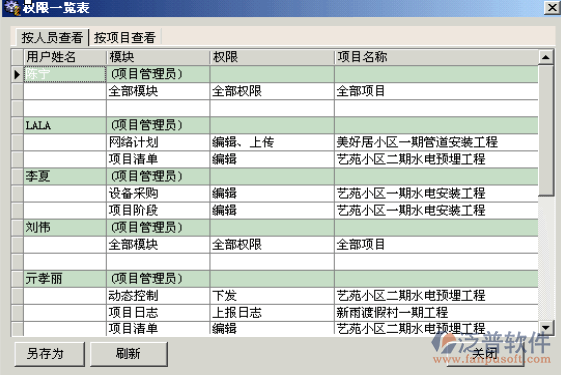Click the 模块 column header
Viewport: 561px width, 375px height.
click(158, 57)
